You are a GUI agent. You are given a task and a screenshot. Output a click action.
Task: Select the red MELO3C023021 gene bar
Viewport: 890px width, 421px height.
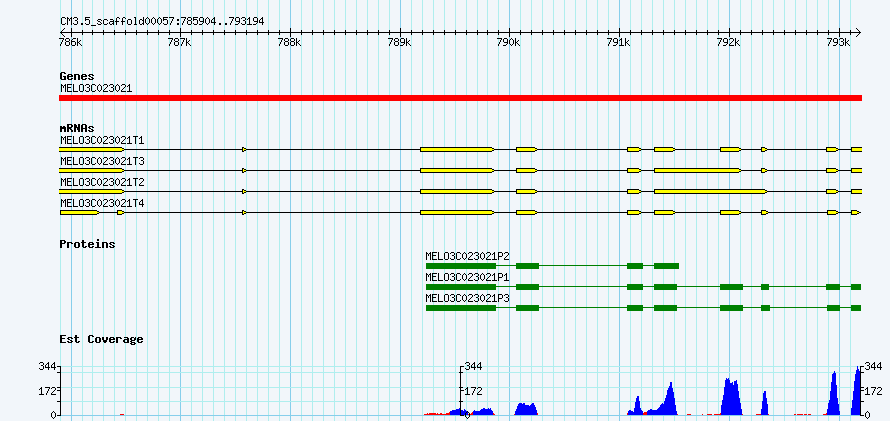point(460,98)
